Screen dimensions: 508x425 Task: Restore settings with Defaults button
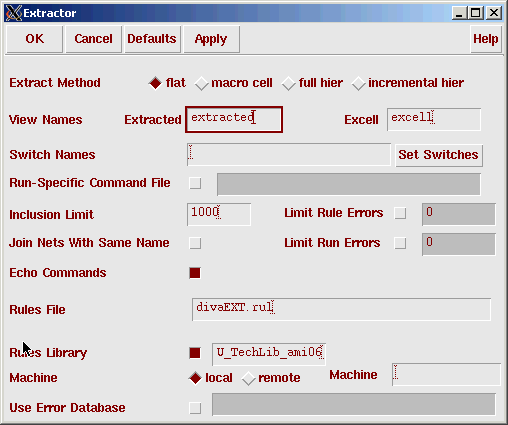coord(152,39)
